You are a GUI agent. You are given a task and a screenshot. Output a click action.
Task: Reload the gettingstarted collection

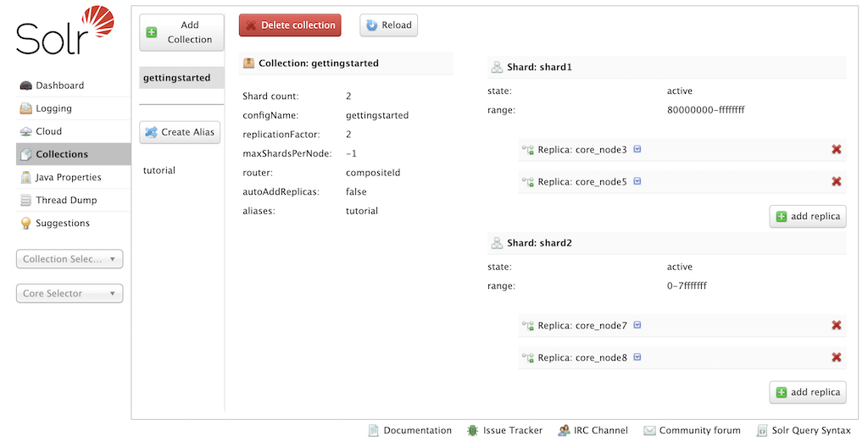click(x=388, y=25)
